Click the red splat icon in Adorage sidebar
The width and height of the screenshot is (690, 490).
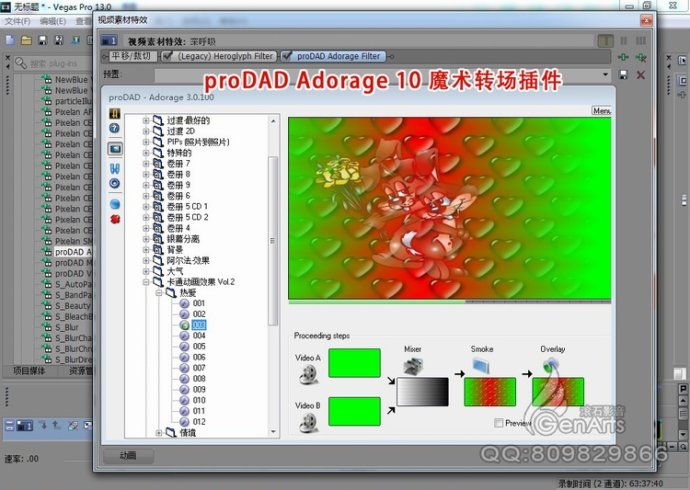(x=115, y=219)
